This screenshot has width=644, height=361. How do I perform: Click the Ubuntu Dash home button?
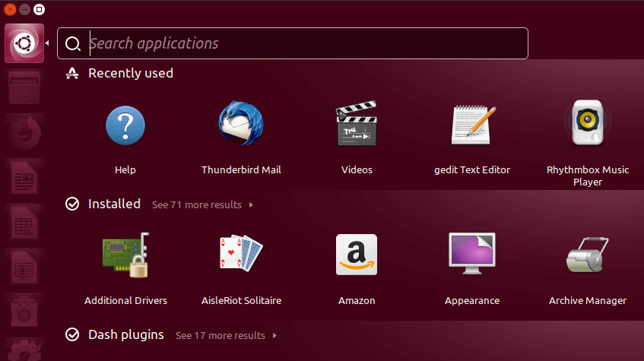(x=24, y=43)
